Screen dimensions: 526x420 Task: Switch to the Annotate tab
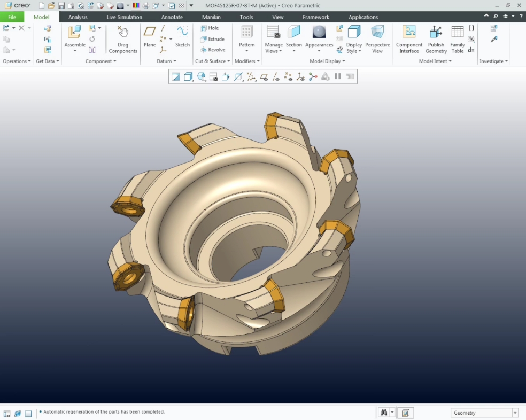point(172,17)
